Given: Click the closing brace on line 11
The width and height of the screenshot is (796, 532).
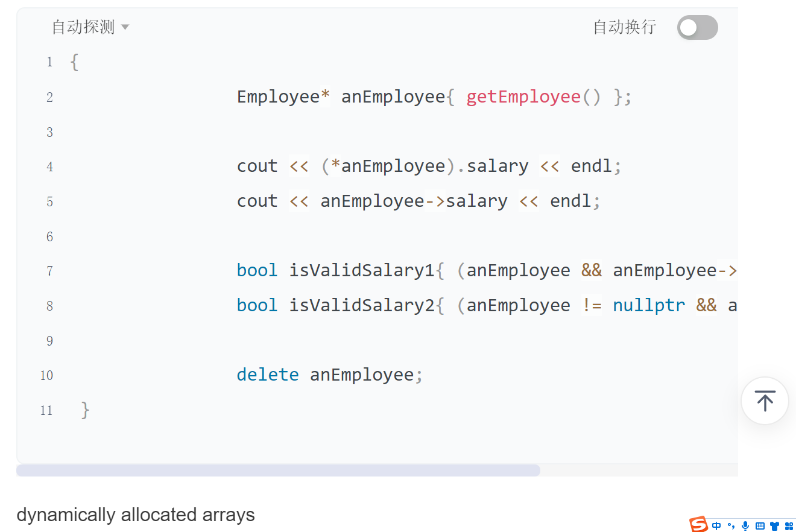Looking at the screenshot, I should point(85,410).
